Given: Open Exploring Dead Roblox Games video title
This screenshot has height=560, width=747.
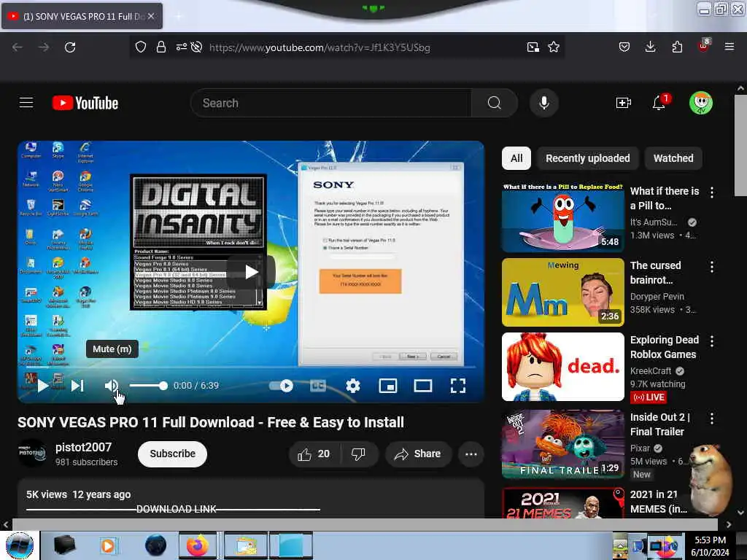Looking at the screenshot, I should (665, 347).
